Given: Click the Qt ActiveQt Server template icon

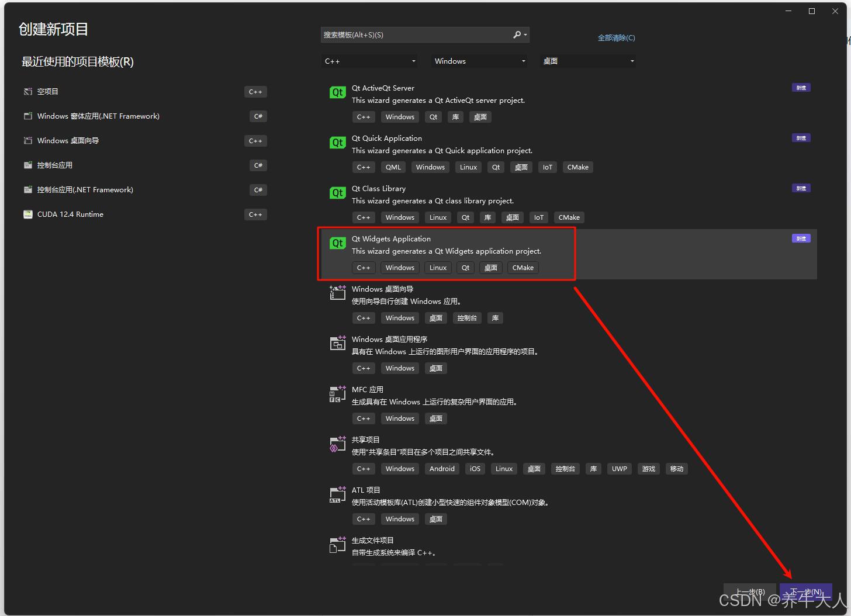Looking at the screenshot, I should 338,92.
